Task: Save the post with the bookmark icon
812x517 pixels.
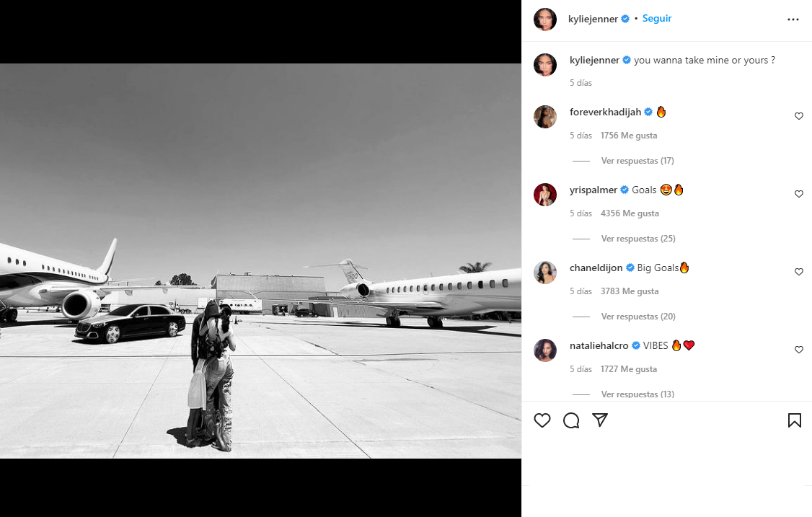Action: [794, 420]
